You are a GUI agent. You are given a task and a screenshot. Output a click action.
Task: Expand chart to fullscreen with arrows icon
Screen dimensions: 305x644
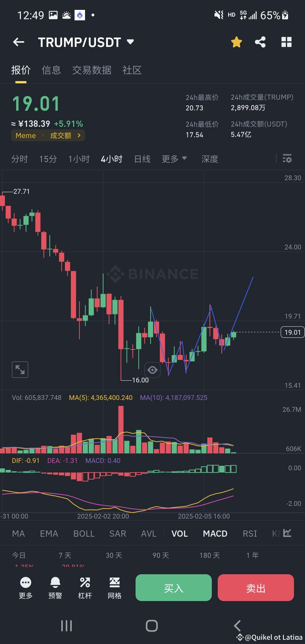[20, 369]
